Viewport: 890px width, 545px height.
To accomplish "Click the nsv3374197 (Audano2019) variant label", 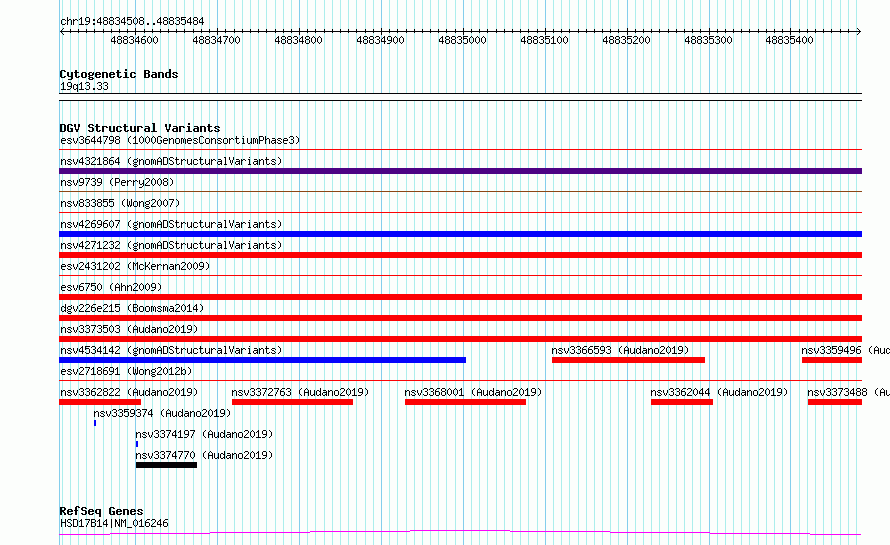I will tap(204, 434).
